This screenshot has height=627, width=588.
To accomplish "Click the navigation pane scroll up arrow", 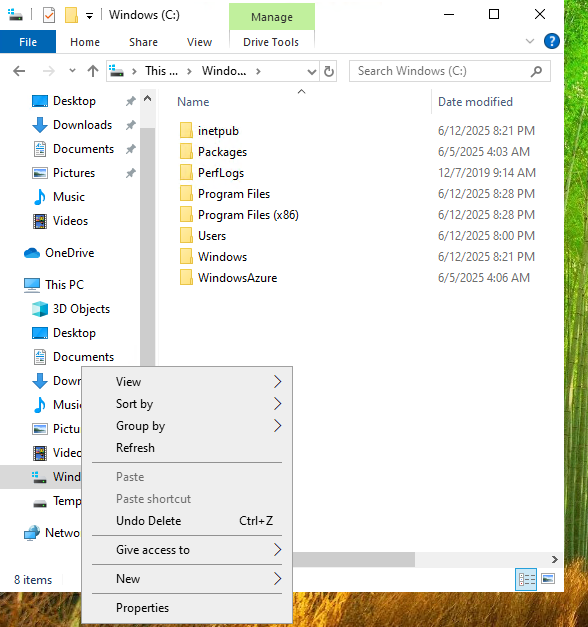I will click(x=148, y=98).
